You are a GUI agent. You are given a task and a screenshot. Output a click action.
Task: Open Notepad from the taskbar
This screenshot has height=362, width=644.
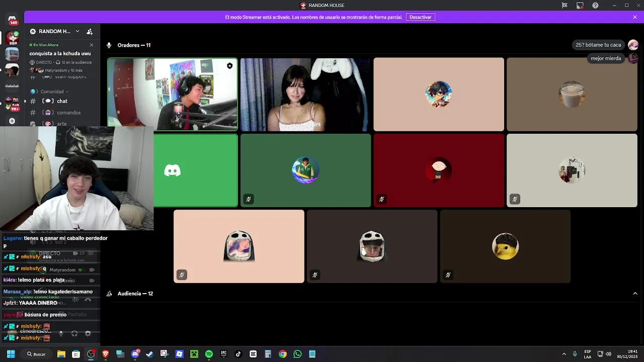point(312,354)
